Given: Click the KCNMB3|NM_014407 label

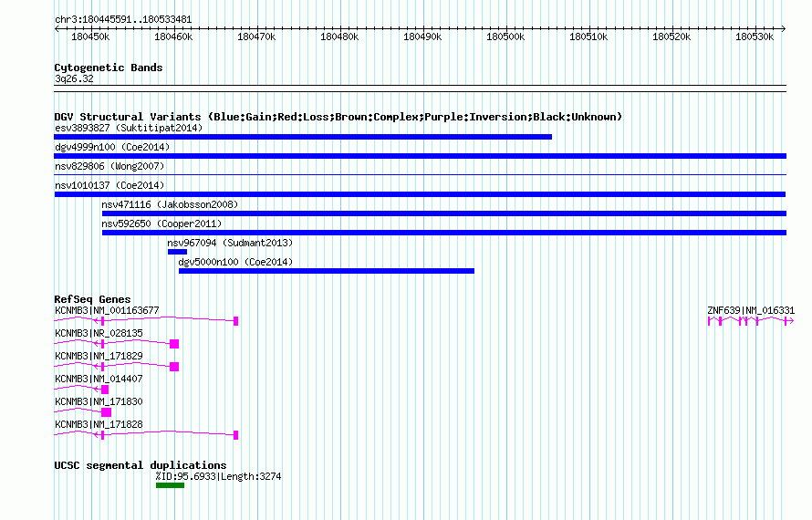Looking at the screenshot, I should [x=99, y=379].
